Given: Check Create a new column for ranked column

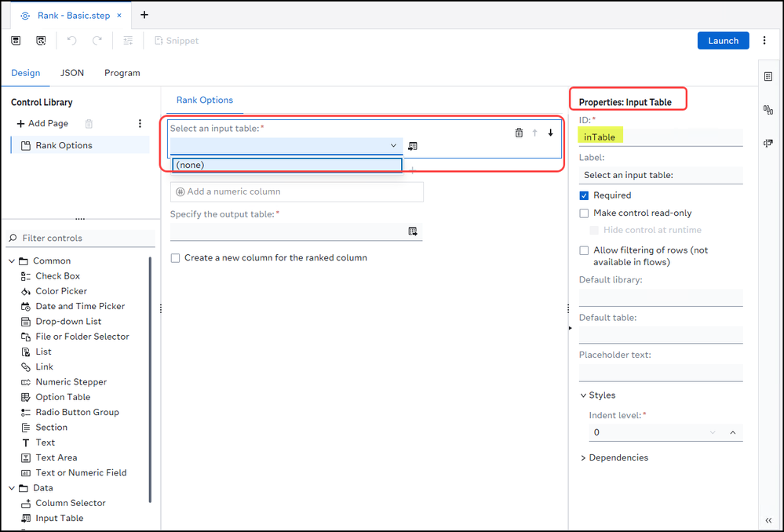Looking at the screenshot, I should 175,258.
